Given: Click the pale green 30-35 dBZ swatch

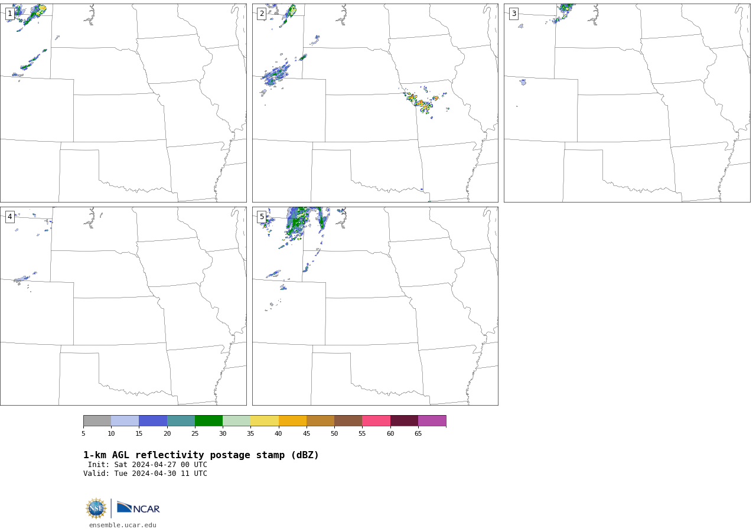Looking at the screenshot, I should point(237,421).
